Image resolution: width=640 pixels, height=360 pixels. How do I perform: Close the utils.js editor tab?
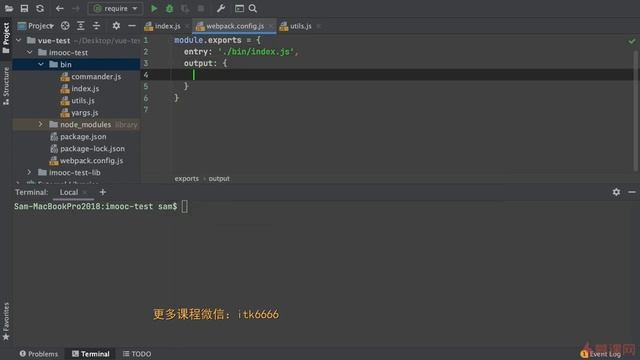click(x=318, y=26)
